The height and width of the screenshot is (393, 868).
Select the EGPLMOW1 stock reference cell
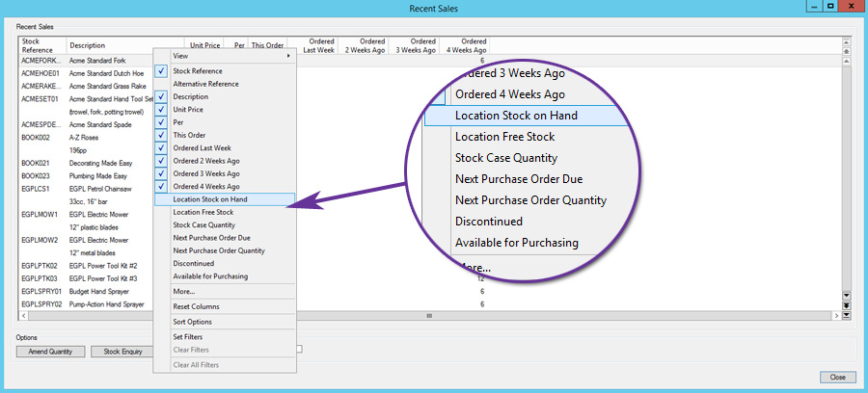tap(40, 215)
